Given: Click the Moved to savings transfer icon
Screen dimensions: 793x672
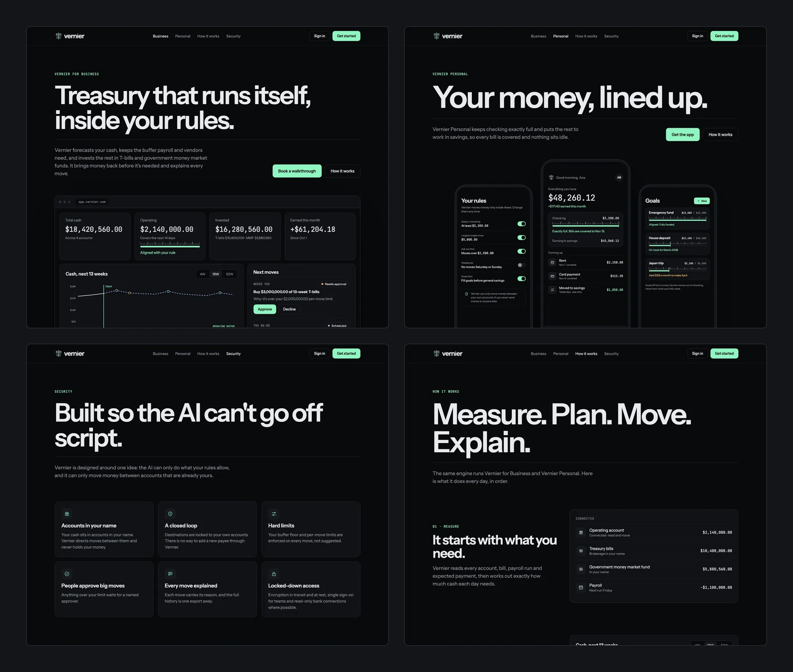Looking at the screenshot, I should pos(552,290).
